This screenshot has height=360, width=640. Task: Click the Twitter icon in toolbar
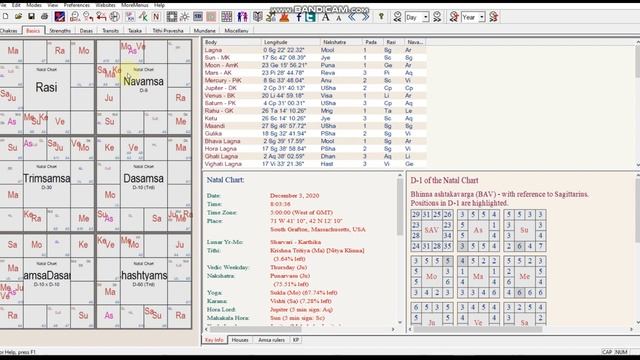coord(311,17)
